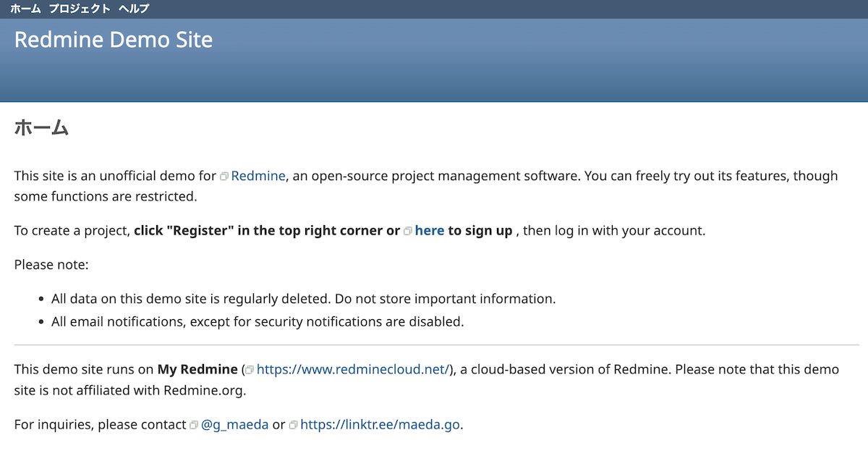Click external-link icon before Redmine link
Screen dimensions: 868x456
pyautogui.click(x=224, y=177)
